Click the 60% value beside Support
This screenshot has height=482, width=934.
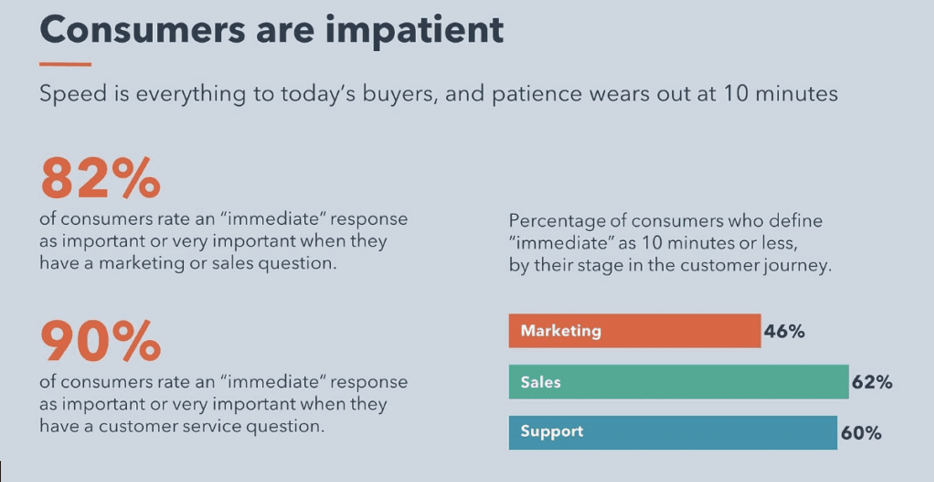(x=860, y=433)
